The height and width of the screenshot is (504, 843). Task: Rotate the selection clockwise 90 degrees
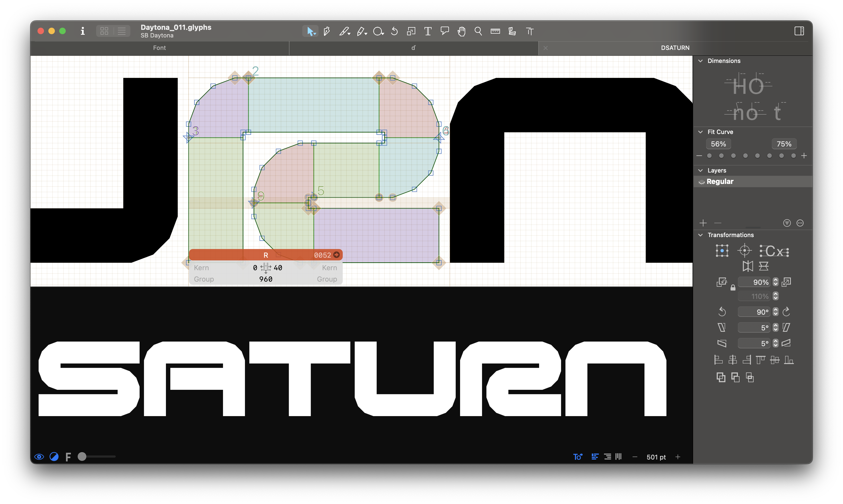point(786,312)
